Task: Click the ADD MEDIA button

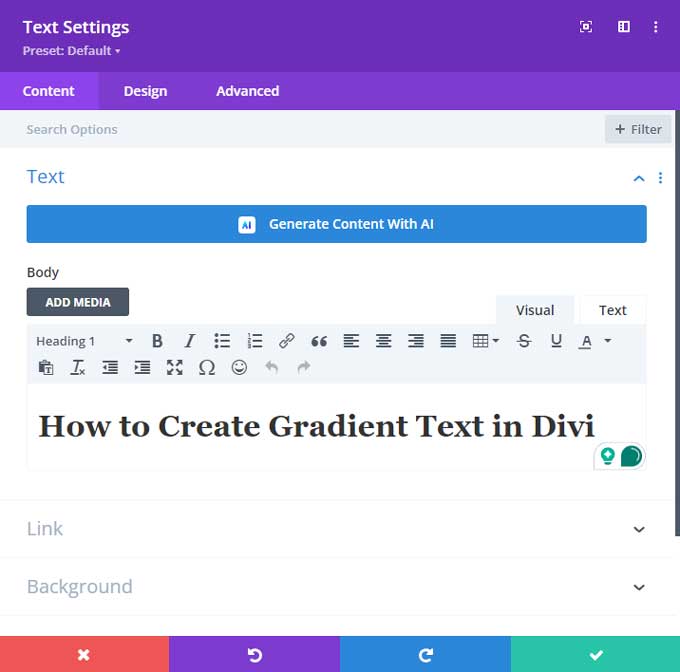Action: click(x=78, y=302)
